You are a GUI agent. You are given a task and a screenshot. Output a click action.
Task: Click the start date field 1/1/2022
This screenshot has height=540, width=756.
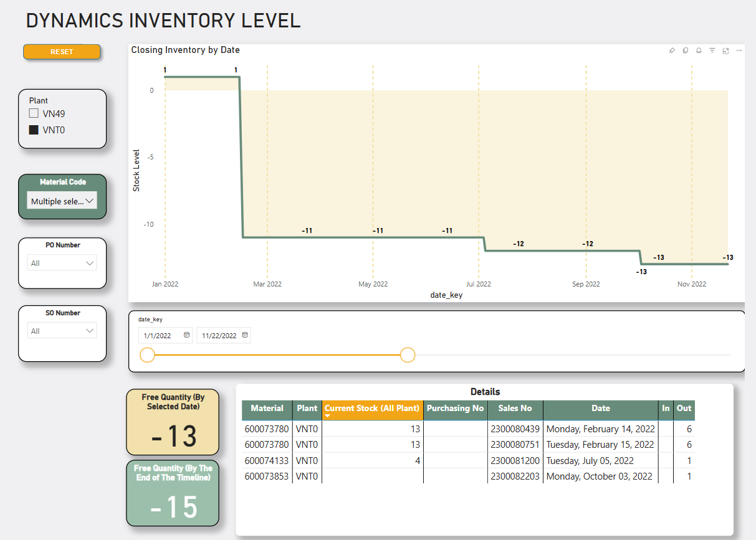pos(166,335)
